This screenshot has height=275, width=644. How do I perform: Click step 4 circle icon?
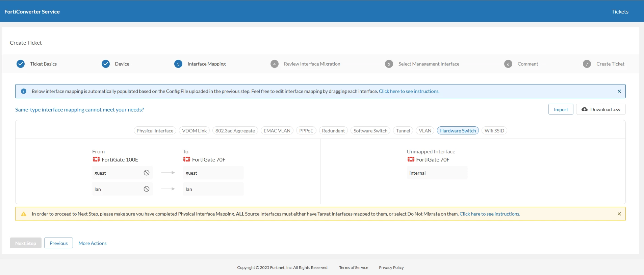(275, 64)
